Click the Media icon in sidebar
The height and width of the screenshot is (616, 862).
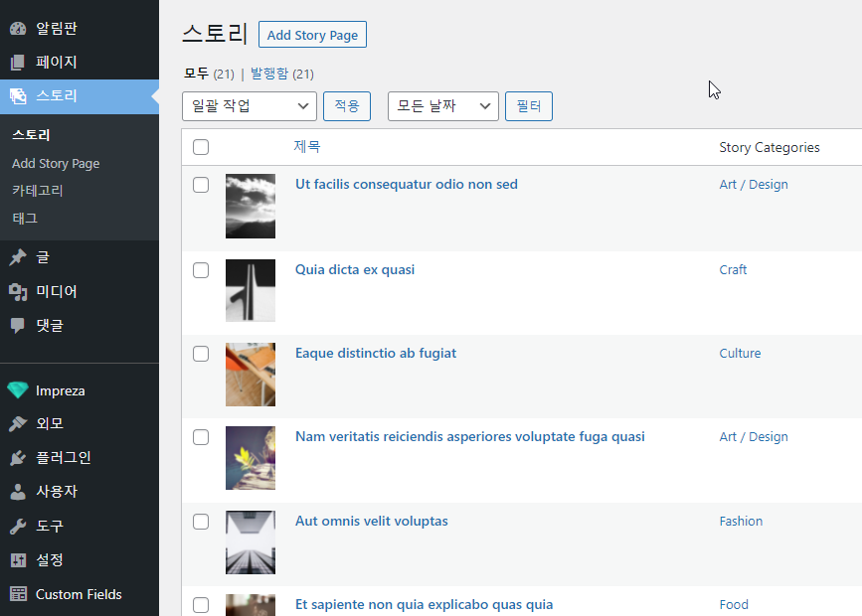(18, 292)
